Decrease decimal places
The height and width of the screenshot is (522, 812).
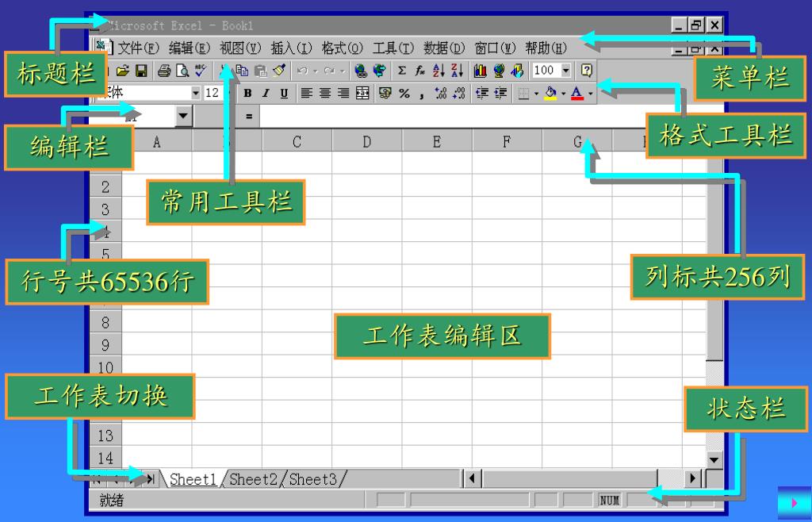459,94
